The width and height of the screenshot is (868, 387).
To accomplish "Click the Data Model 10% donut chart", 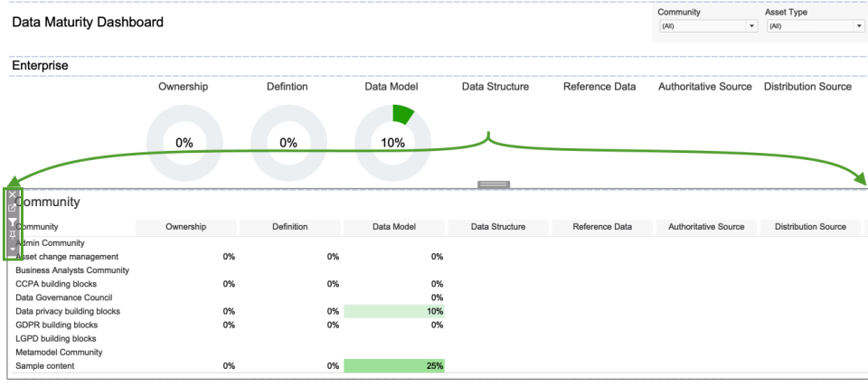I will (393, 142).
